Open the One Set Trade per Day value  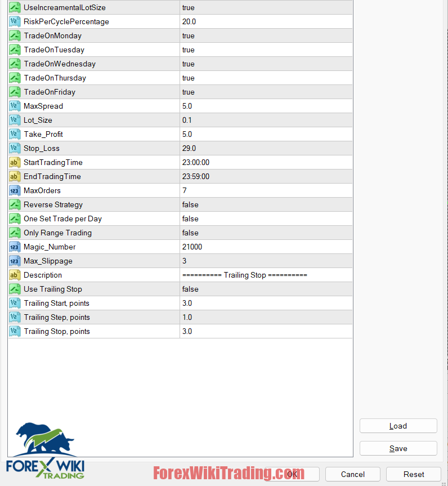(x=266, y=219)
